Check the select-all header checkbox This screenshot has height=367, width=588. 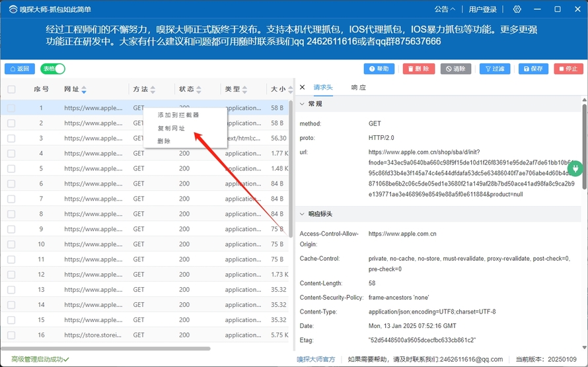(11, 89)
